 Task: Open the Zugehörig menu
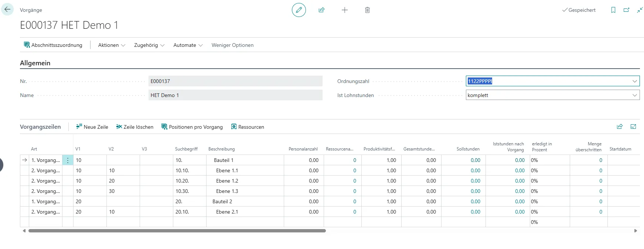click(x=149, y=45)
